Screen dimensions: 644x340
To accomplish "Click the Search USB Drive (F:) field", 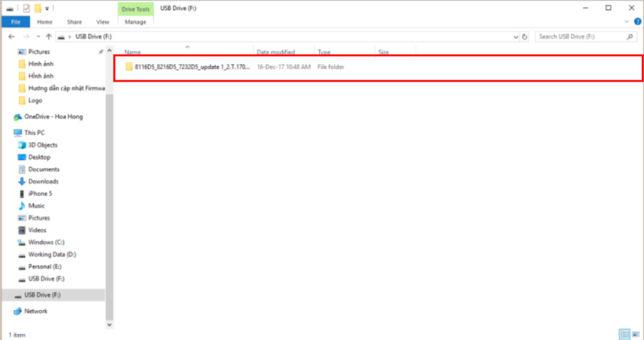I will pos(578,37).
